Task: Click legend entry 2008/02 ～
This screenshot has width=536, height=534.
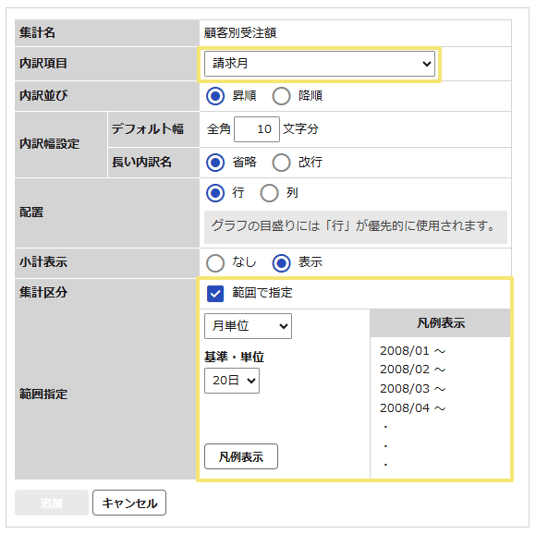Action: (x=413, y=369)
